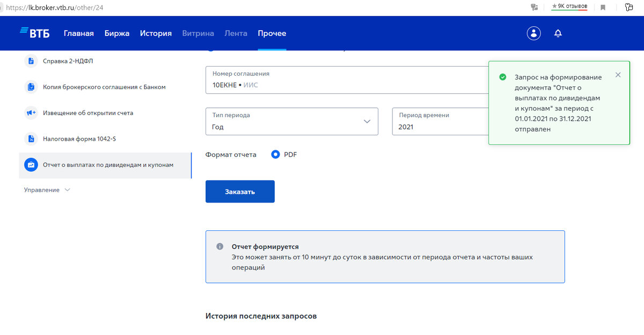
Task: Select Отчет о выплатах по дивидендам и купонам
Action: [105, 165]
